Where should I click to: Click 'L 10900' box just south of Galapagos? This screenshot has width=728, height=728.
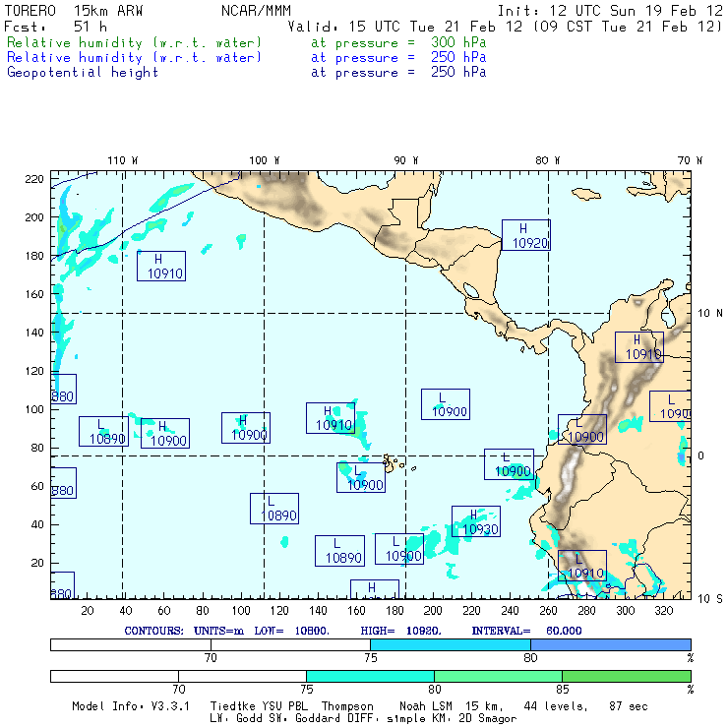click(361, 477)
